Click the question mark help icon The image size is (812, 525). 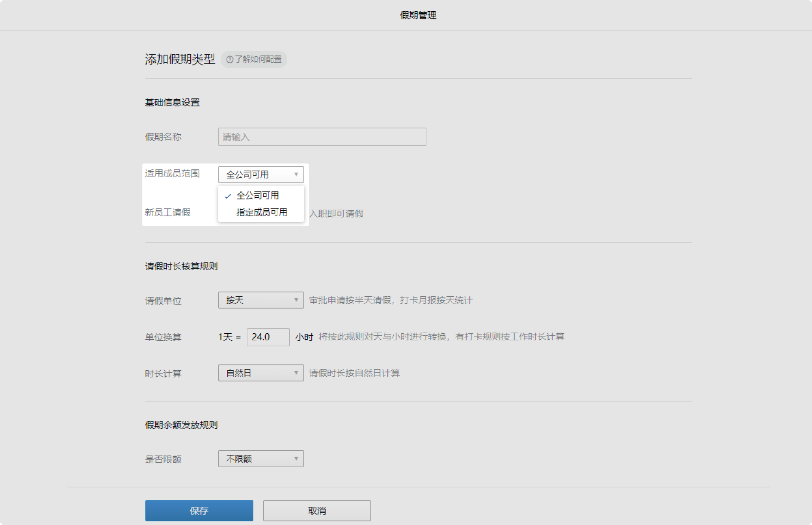(229, 60)
